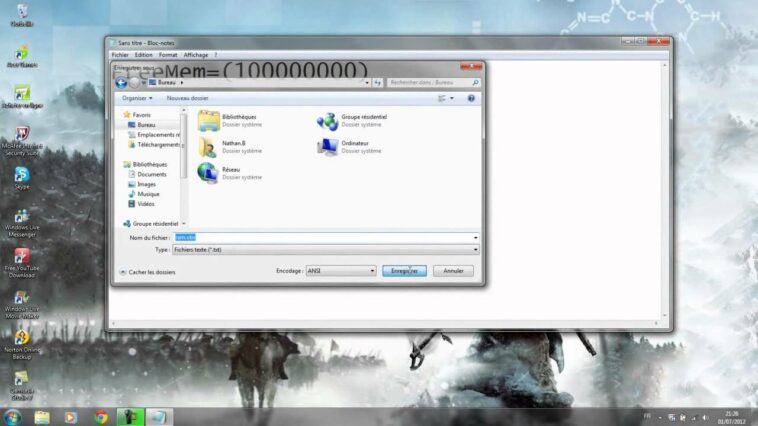Close the save dialog
758x426 pixels.
pos(471,66)
